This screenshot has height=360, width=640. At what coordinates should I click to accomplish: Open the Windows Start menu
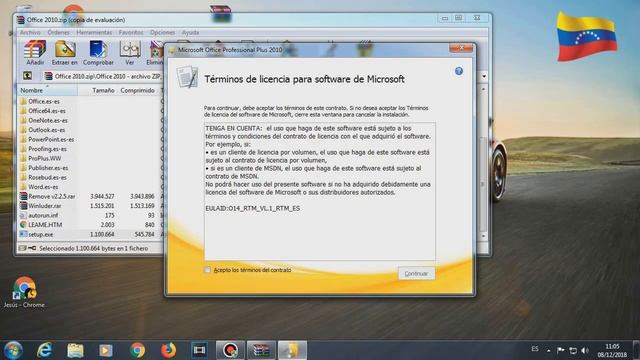13,350
